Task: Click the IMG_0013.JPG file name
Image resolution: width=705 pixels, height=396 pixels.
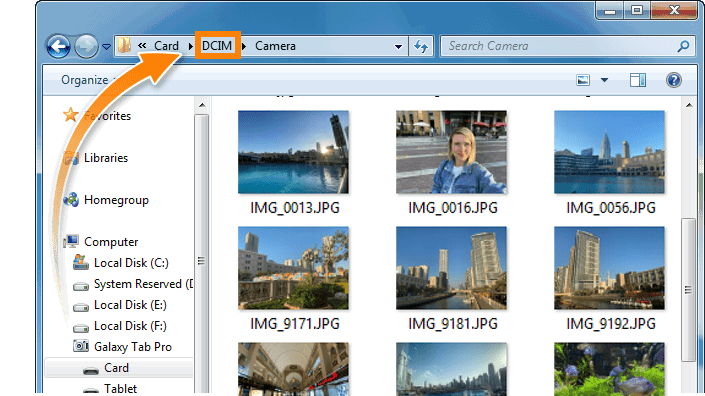Action: 295,208
